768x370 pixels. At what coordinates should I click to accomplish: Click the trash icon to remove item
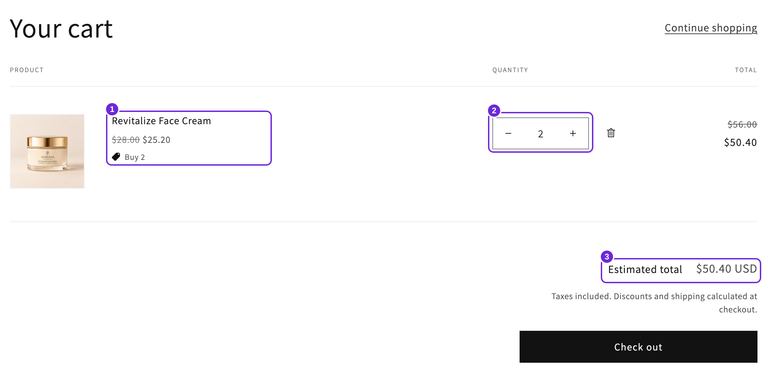click(611, 133)
